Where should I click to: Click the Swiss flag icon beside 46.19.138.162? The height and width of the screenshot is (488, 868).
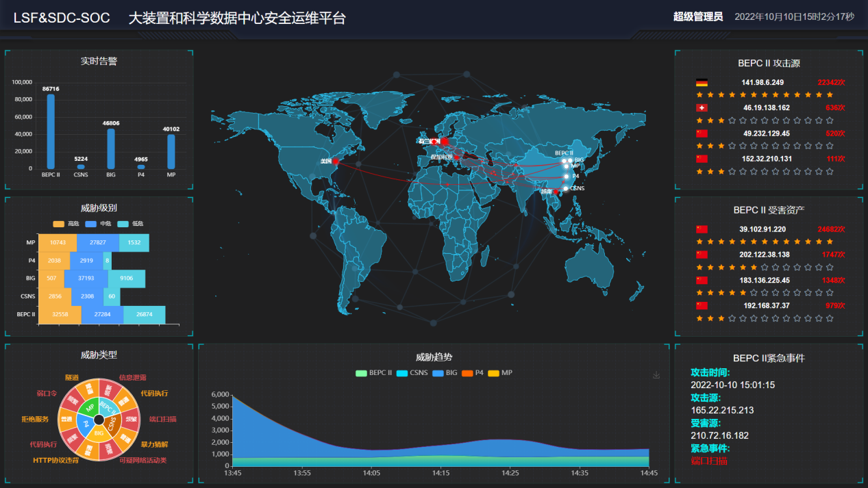tap(702, 108)
